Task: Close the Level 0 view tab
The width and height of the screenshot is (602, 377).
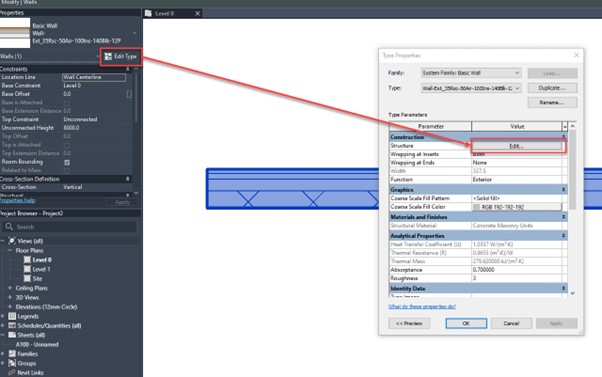Action: 197,13
